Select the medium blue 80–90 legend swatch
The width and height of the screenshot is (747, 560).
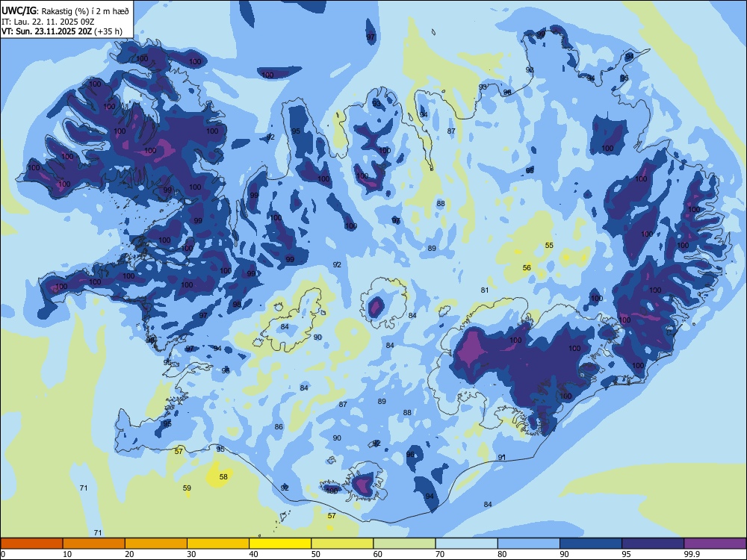(x=529, y=544)
